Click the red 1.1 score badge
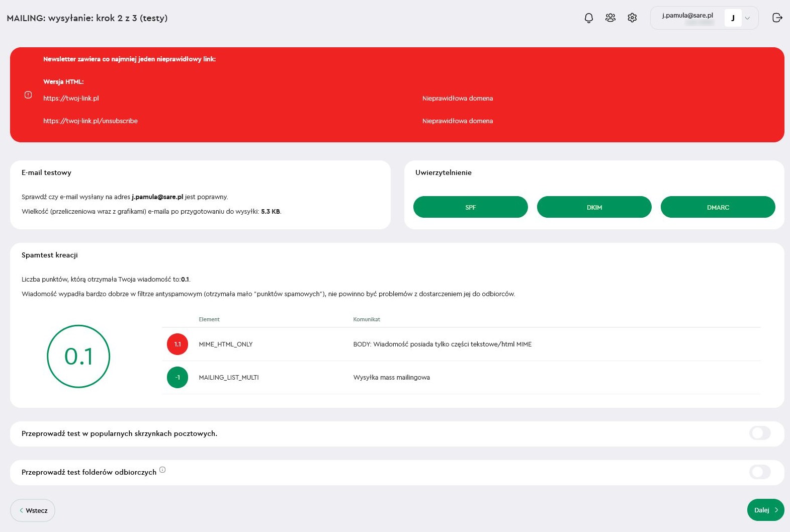The width and height of the screenshot is (790, 532). coord(178,344)
